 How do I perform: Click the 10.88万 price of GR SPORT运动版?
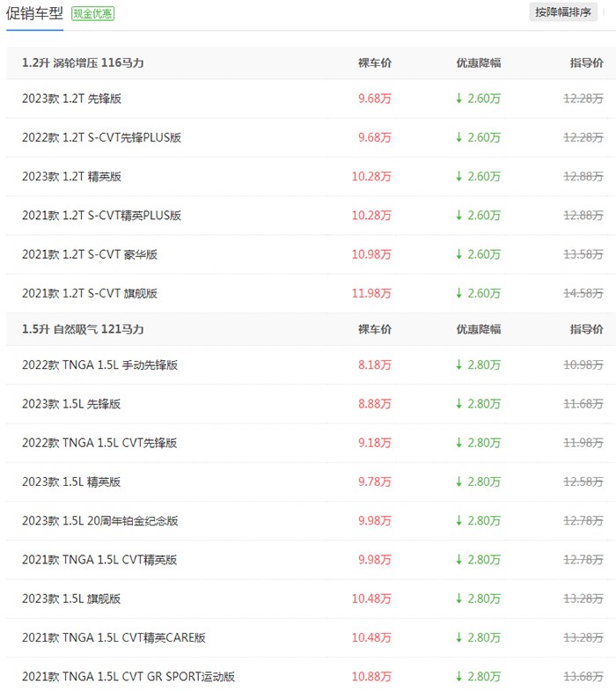371,676
